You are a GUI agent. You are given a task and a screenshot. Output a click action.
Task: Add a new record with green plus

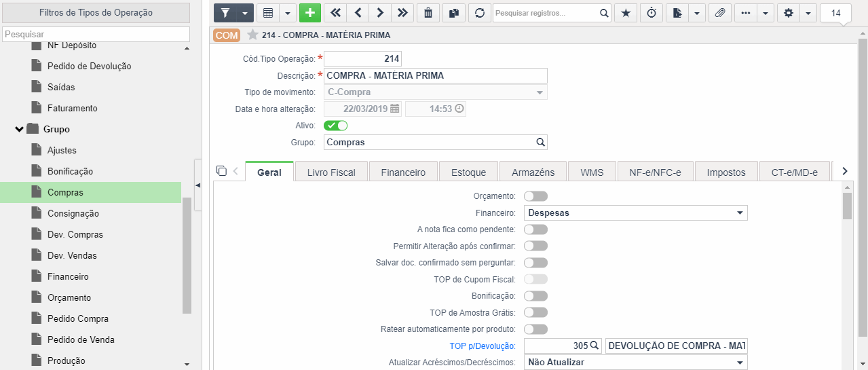[310, 13]
